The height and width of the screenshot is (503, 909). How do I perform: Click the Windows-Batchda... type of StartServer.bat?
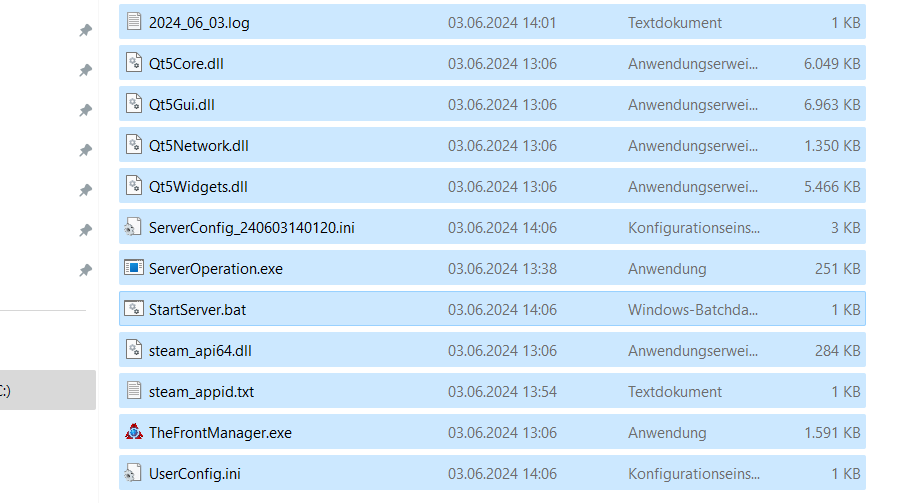pos(693,310)
